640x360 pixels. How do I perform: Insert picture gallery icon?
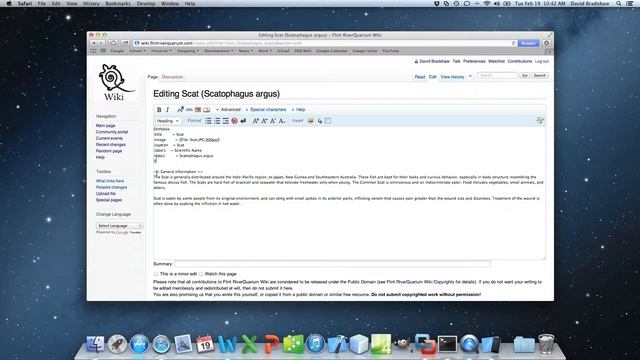[311, 121]
